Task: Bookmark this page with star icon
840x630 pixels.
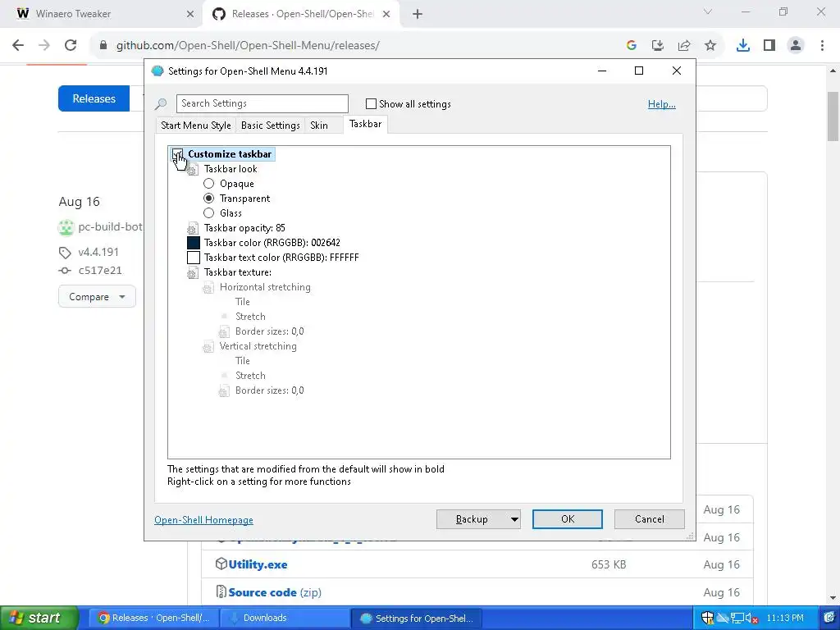Action: (710, 46)
